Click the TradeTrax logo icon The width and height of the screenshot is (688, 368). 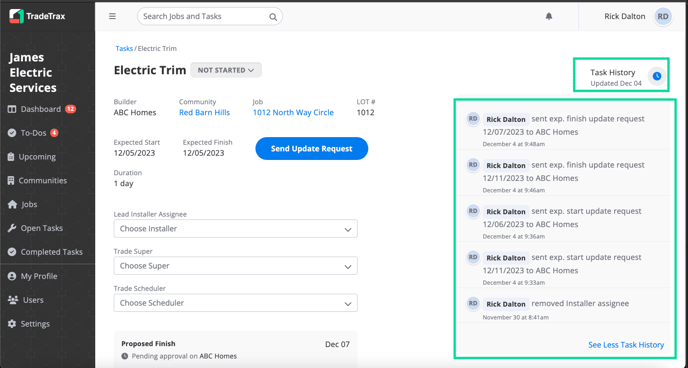pos(16,16)
